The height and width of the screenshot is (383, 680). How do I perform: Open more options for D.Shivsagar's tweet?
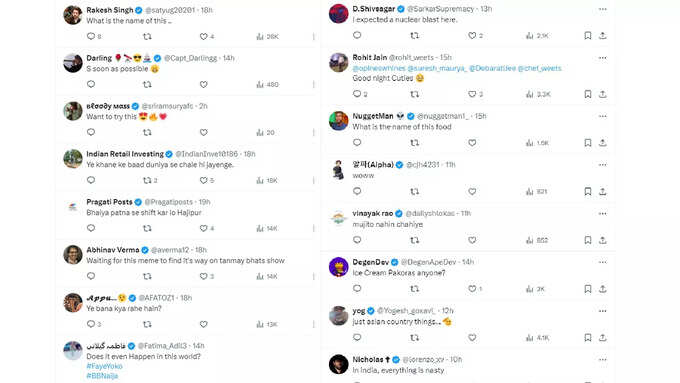click(602, 9)
